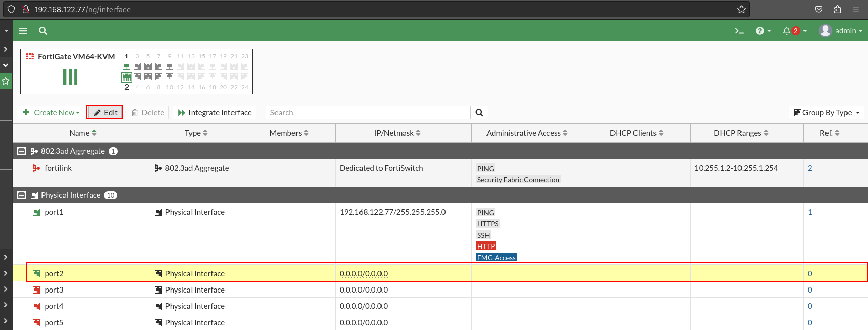
Task: Select the port3 interface name
Action: coord(54,290)
